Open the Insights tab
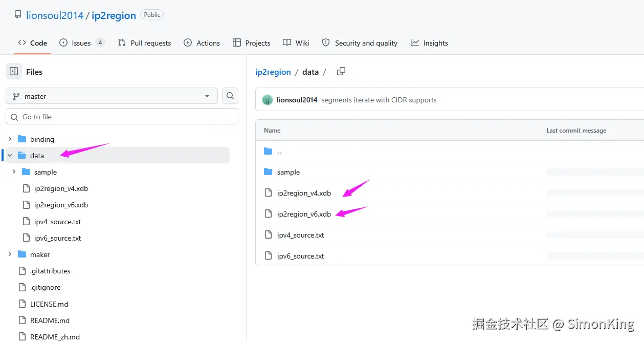 click(x=429, y=43)
